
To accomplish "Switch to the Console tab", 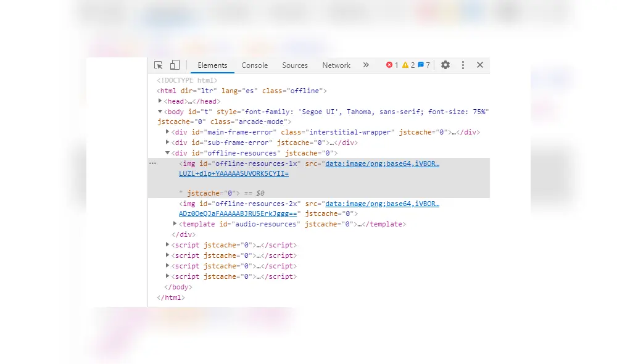I will (x=254, y=65).
